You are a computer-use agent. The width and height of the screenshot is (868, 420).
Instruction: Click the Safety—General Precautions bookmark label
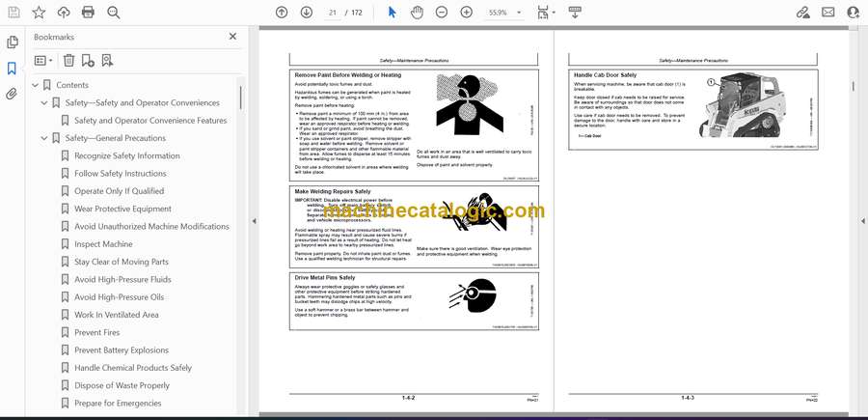(115, 138)
